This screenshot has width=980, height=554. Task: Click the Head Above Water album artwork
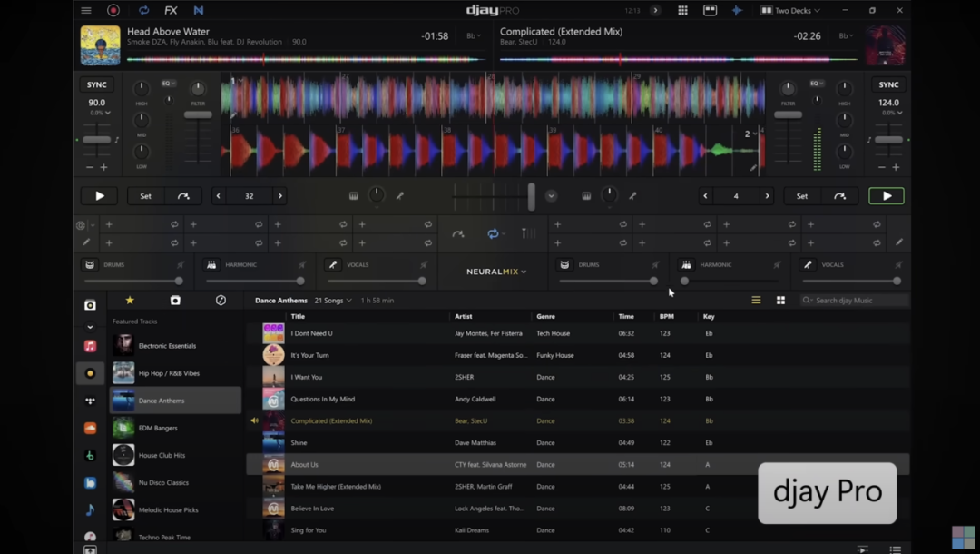coord(100,45)
